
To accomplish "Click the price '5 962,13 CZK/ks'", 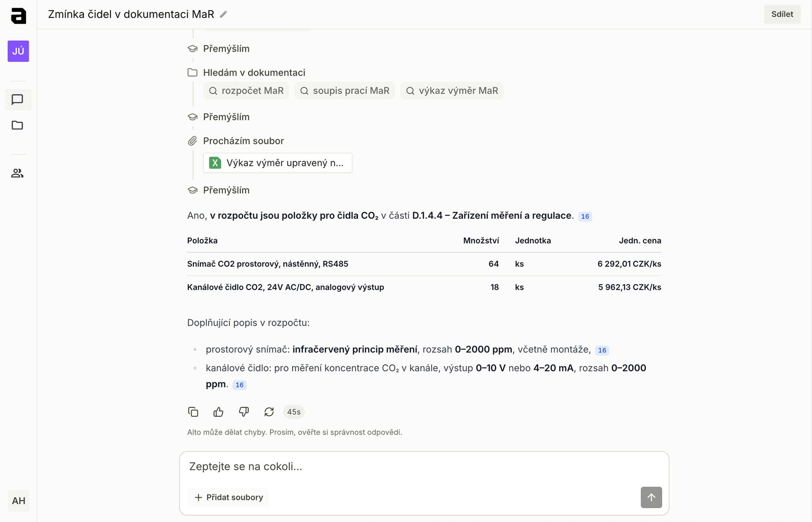I will 630,287.
